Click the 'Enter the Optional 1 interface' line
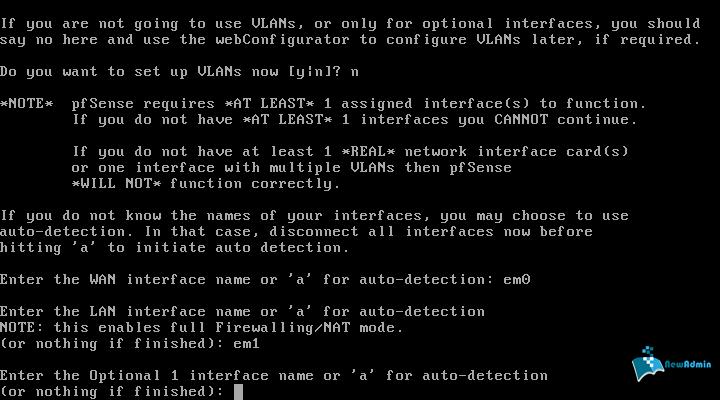 pos(274,375)
